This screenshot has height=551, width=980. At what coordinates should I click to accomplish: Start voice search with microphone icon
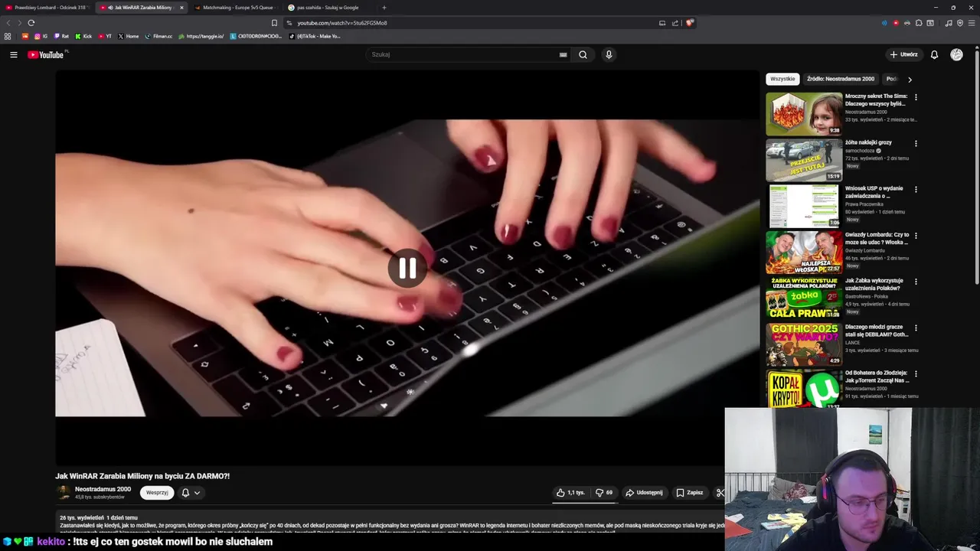click(x=609, y=54)
